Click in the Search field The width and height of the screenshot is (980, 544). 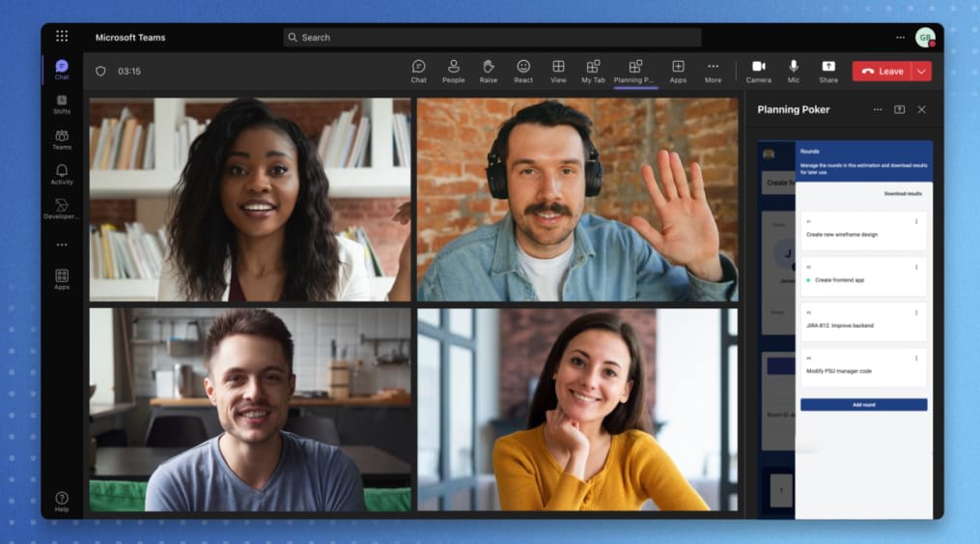click(x=491, y=38)
